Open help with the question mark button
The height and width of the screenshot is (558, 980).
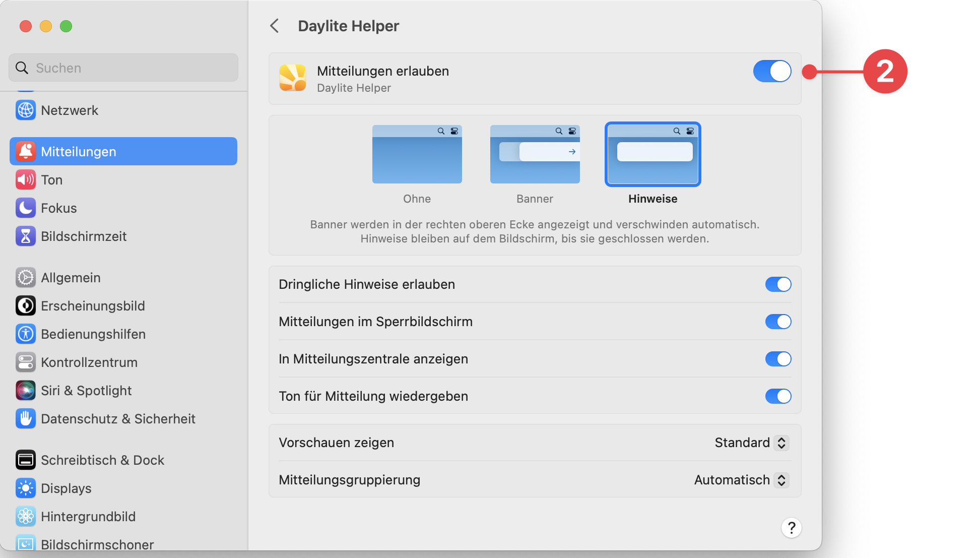point(792,528)
